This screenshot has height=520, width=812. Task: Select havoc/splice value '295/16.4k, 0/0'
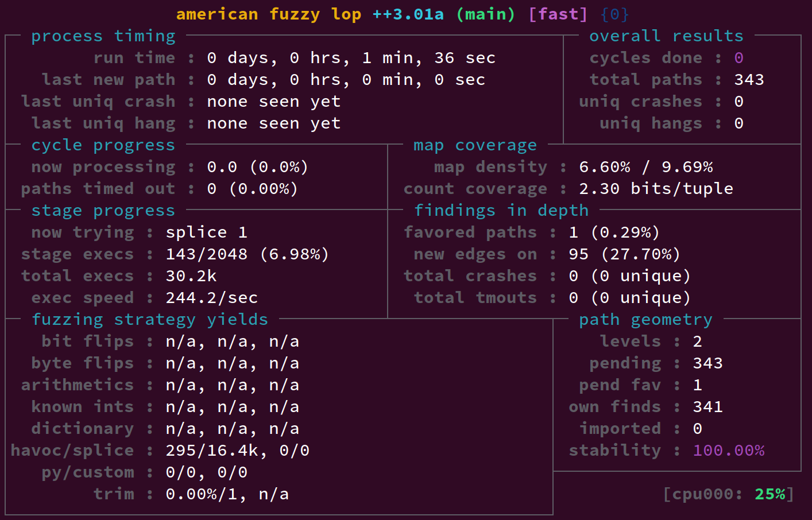pos(238,451)
